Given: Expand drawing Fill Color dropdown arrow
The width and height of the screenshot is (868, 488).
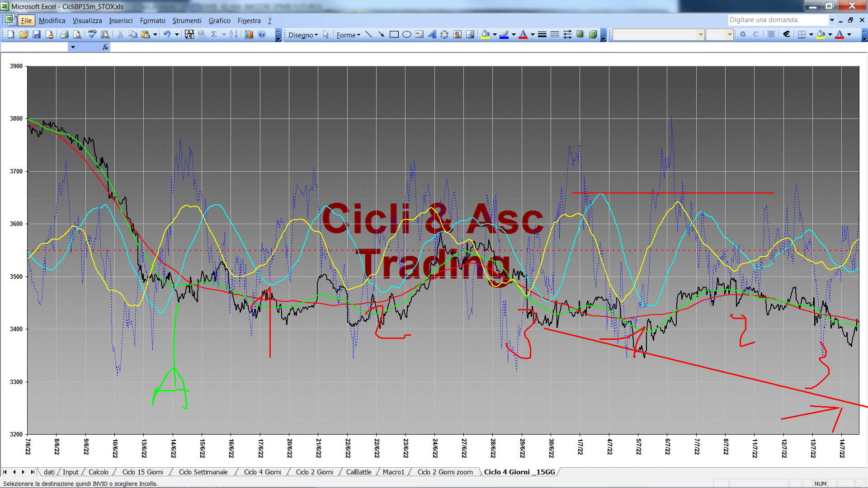Looking at the screenshot, I should point(495,34).
